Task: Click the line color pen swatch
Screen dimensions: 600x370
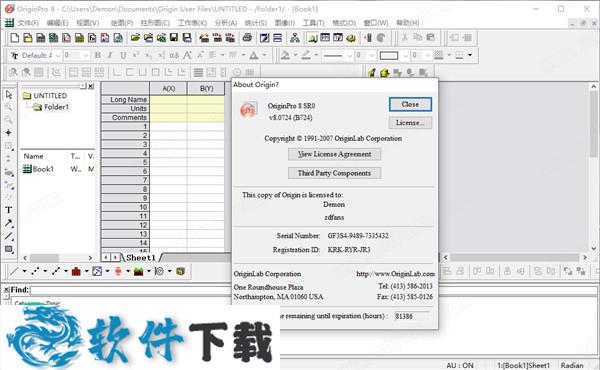Action: pos(306,55)
